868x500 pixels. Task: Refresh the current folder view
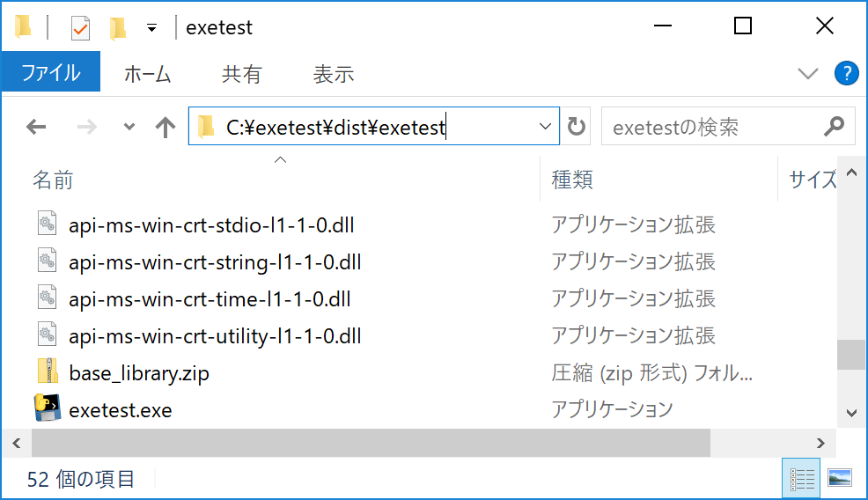pos(577,128)
